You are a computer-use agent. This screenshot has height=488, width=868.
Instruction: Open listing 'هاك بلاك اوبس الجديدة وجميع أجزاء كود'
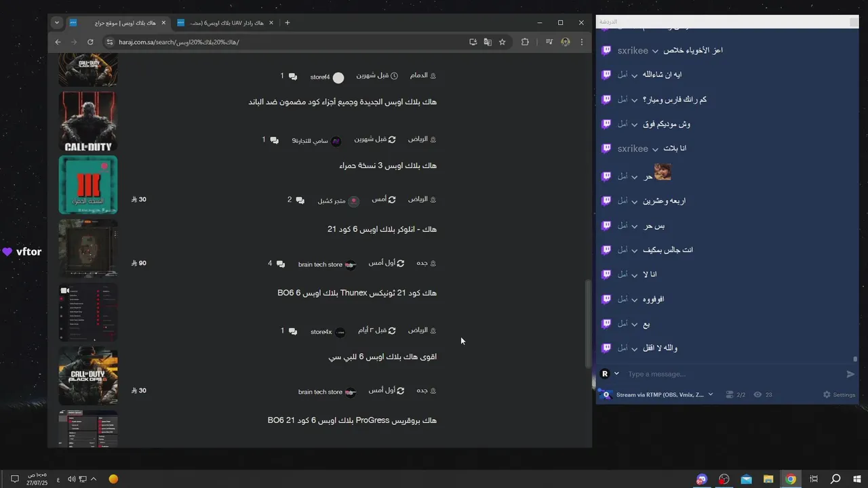pyautogui.click(x=342, y=102)
